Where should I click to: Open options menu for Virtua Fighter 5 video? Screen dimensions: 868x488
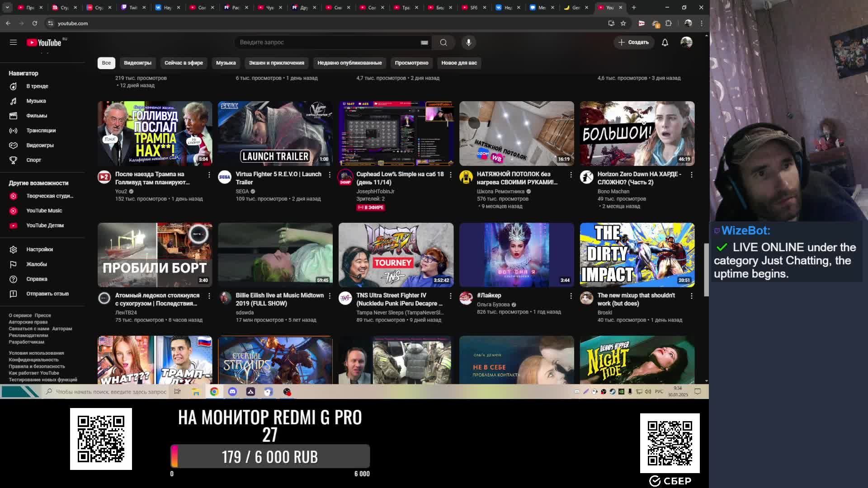tap(330, 174)
